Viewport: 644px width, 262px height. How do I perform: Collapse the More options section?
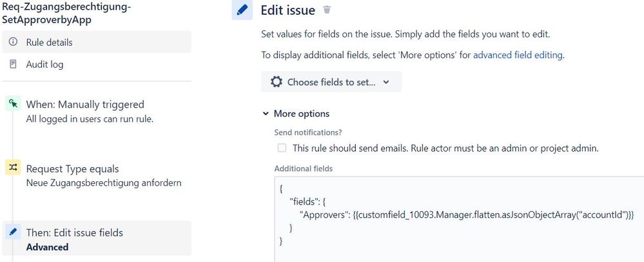point(296,114)
